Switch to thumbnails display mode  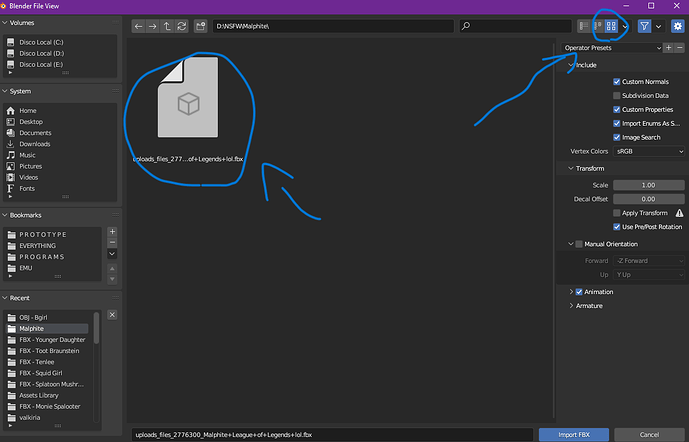pos(611,26)
